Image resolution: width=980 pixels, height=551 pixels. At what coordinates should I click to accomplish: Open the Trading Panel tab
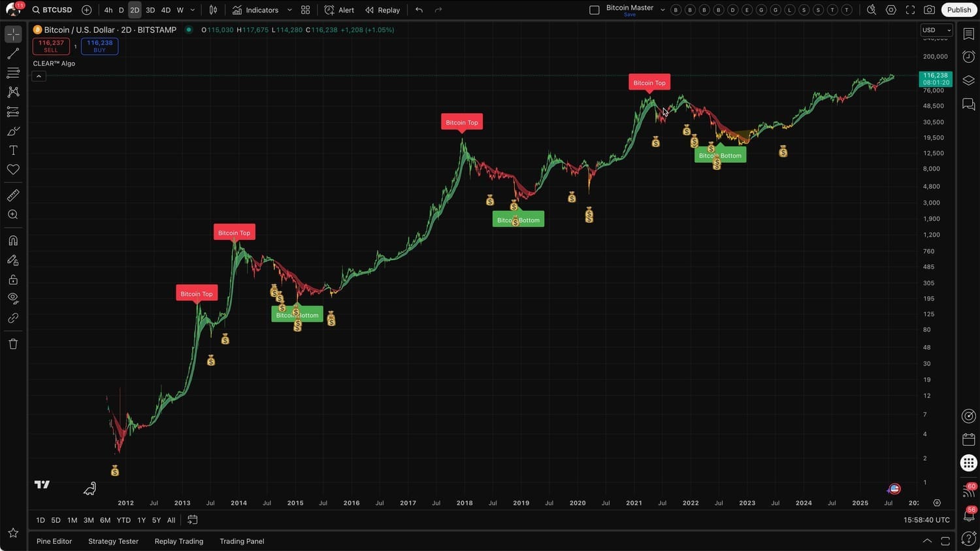[242, 541]
